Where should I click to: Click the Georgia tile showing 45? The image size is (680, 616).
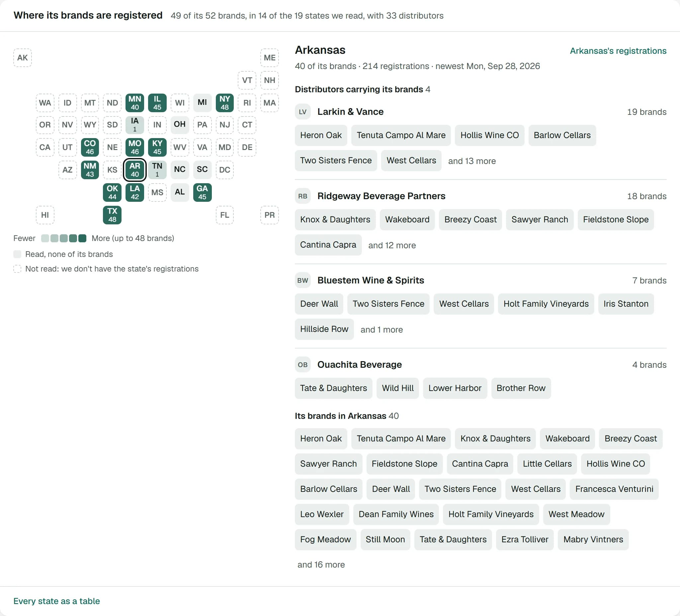203,192
